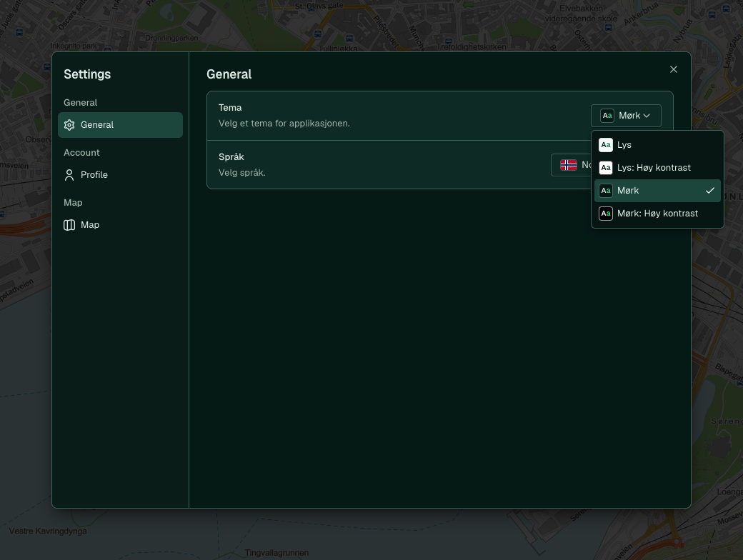Go to General settings in sidebar

pyautogui.click(x=120, y=125)
